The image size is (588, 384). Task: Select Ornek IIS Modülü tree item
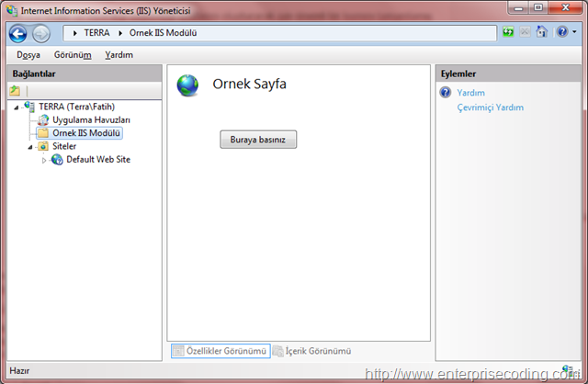coord(86,133)
